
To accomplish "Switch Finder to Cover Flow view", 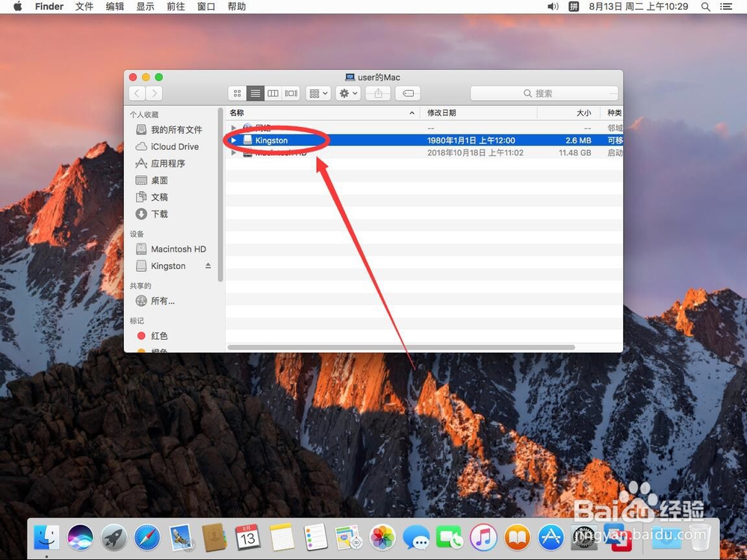I will (x=291, y=93).
